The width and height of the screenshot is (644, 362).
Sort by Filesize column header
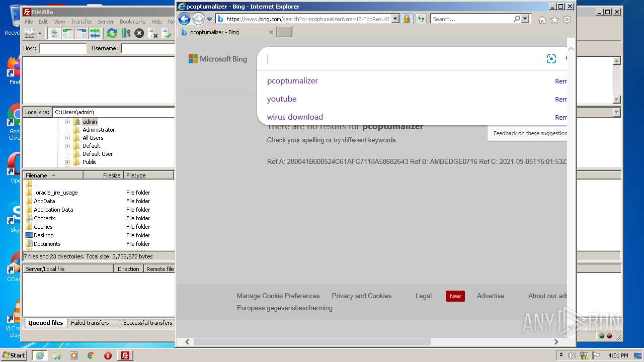[104, 175]
